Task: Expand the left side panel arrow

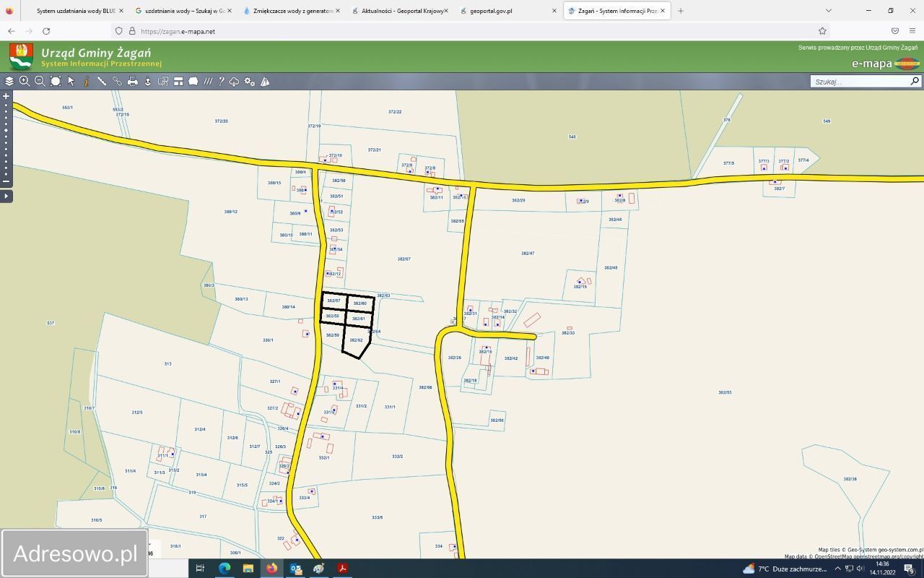Action: coord(6,196)
